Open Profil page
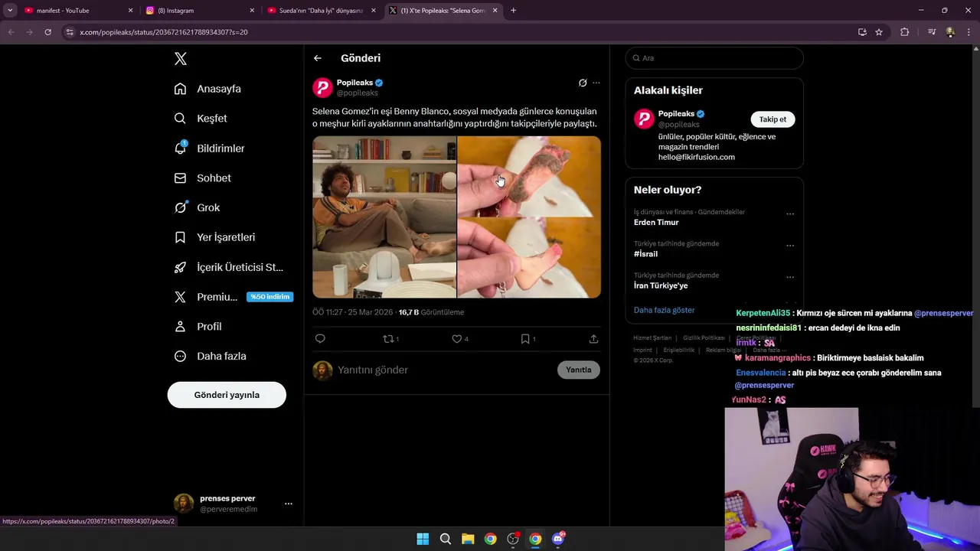The image size is (980, 551). [198, 327]
